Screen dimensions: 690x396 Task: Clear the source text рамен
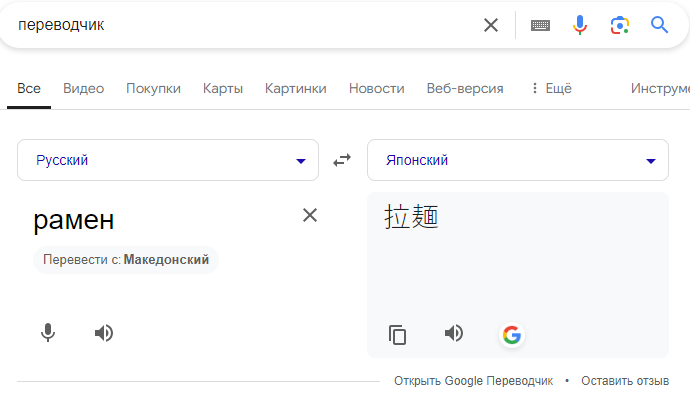point(310,215)
